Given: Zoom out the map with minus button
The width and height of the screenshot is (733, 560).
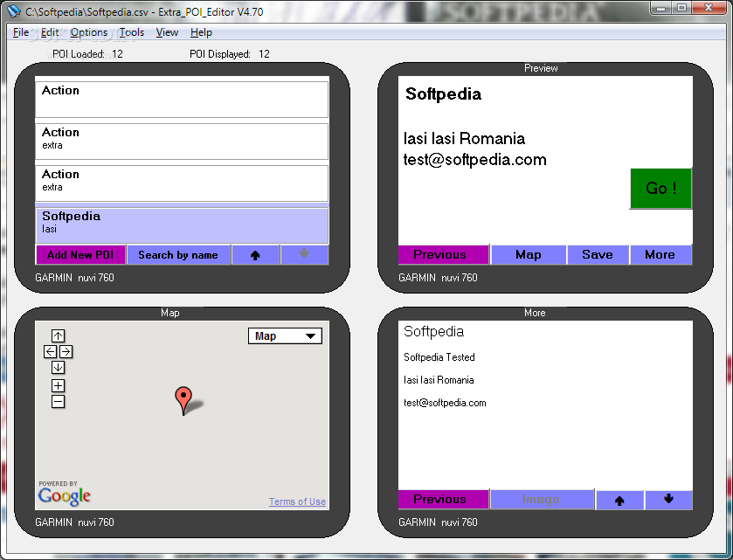Looking at the screenshot, I should pos(58,401).
